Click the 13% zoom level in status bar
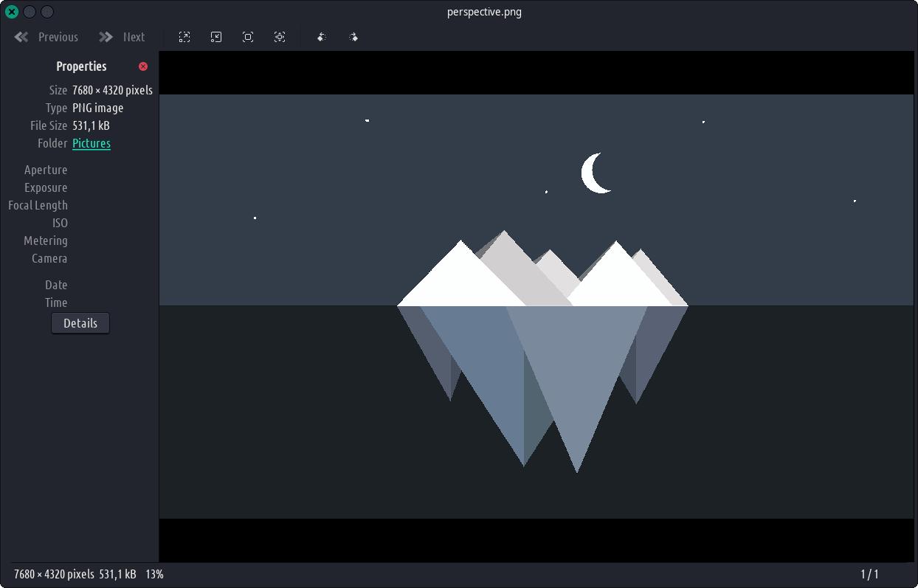This screenshot has height=588, width=918. pos(154,574)
